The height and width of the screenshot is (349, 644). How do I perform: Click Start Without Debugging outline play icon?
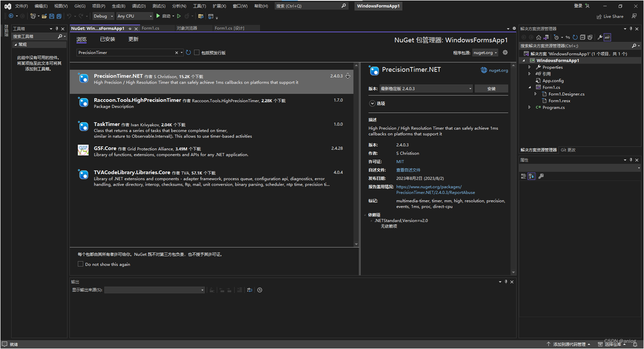[179, 16]
